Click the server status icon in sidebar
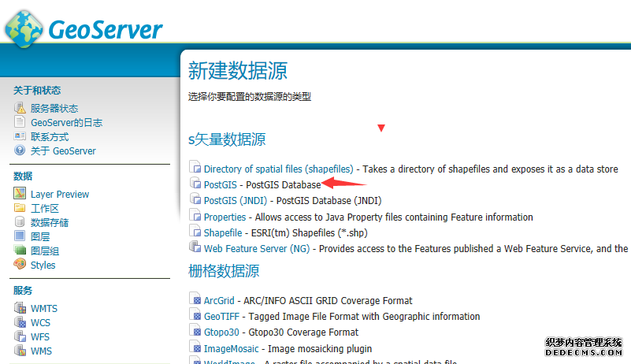631x364 pixels. click(x=20, y=108)
